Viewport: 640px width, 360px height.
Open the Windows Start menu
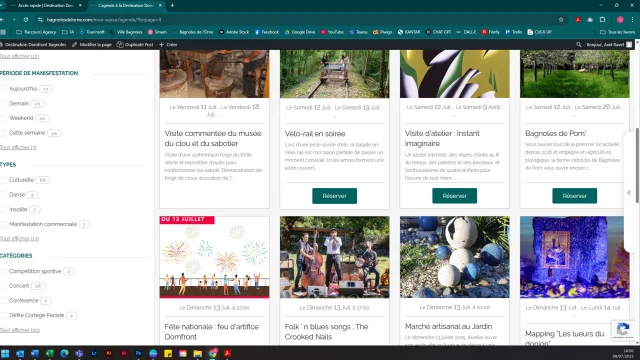[x=5, y=353]
